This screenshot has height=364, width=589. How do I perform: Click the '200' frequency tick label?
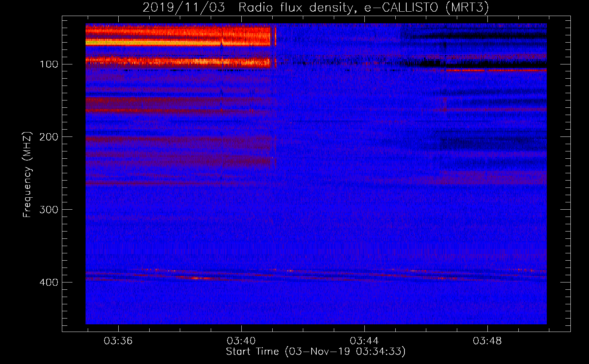point(49,137)
